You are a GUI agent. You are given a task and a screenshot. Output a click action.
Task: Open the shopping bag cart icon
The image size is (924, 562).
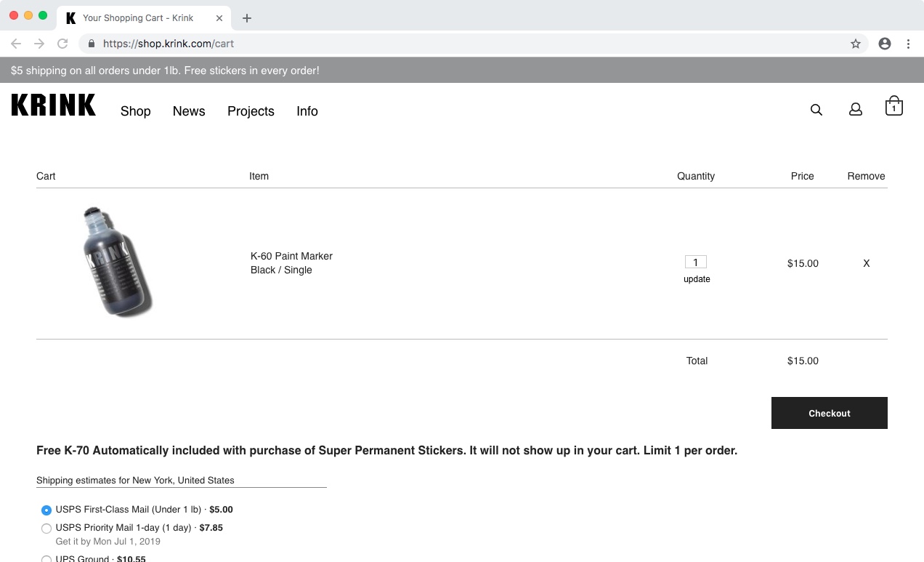(893, 107)
